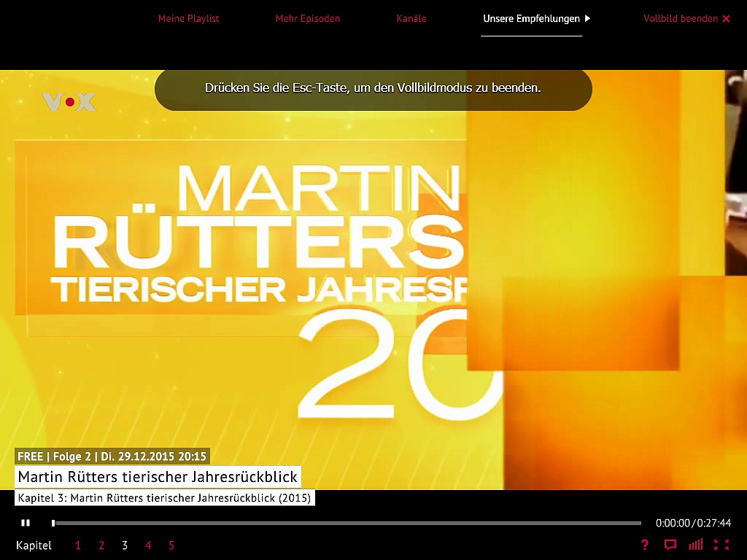Click the Martin Rütters tierischer Jahresrückblick title
747x560 pixels.
tap(158, 477)
